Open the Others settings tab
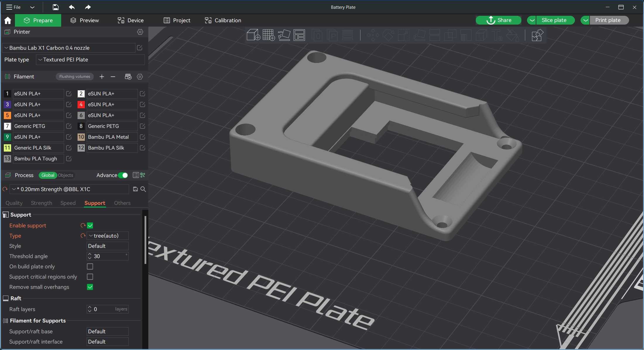The height and width of the screenshot is (350, 644). 122,203
